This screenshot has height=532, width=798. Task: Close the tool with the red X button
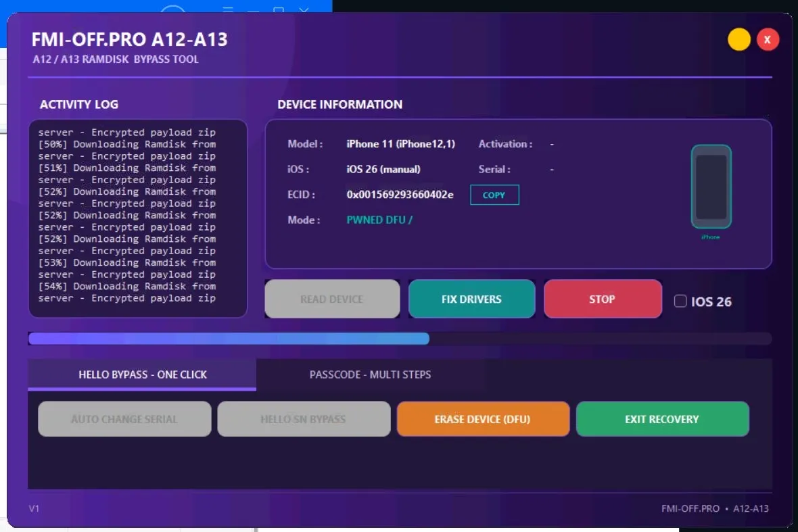tap(768, 40)
